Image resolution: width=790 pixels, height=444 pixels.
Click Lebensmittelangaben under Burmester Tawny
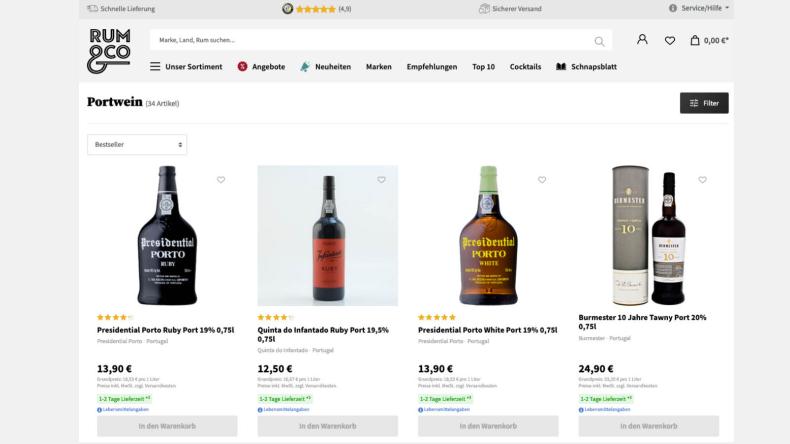pos(604,410)
